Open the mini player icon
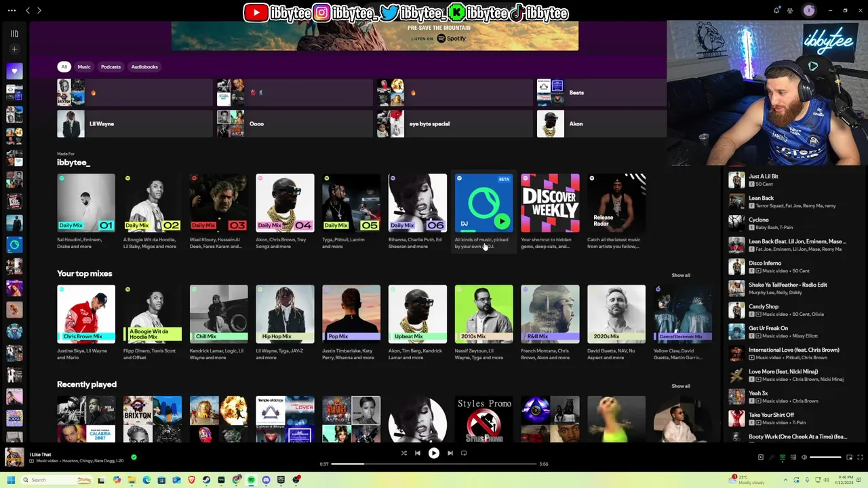This screenshot has height=488, width=868. (849, 457)
